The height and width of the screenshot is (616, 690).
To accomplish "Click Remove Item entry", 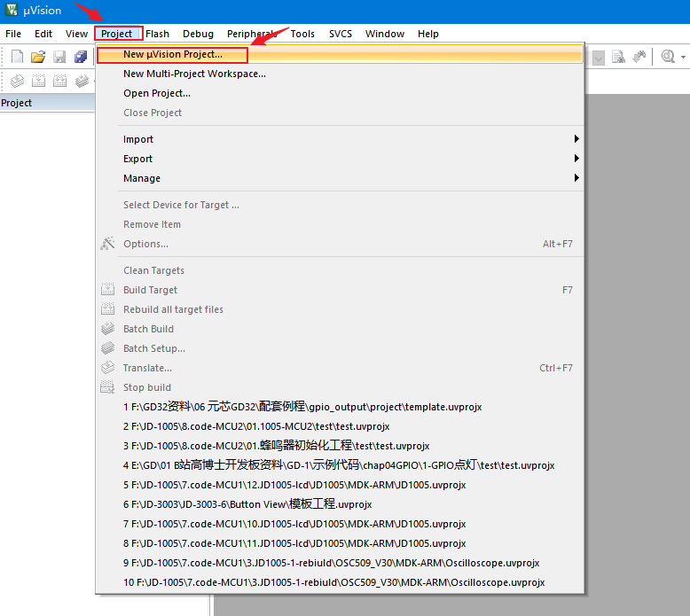I will click(340, 224).
